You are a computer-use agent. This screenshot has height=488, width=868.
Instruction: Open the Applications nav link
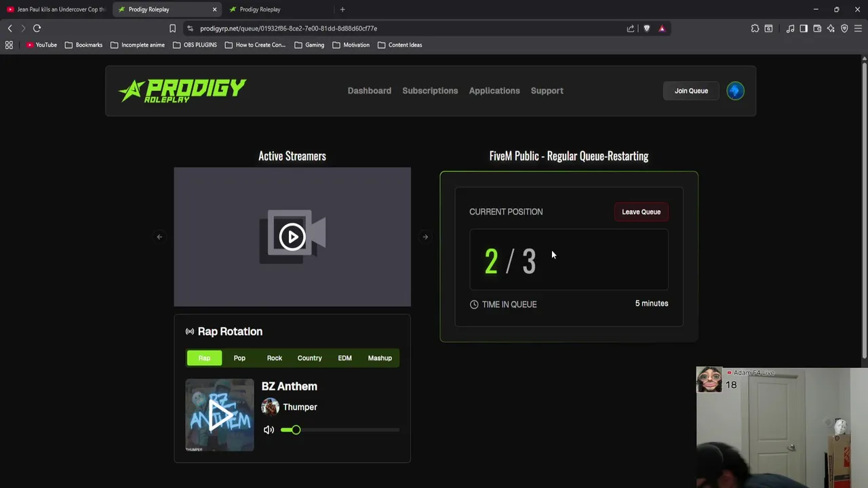tap(494, 91)
